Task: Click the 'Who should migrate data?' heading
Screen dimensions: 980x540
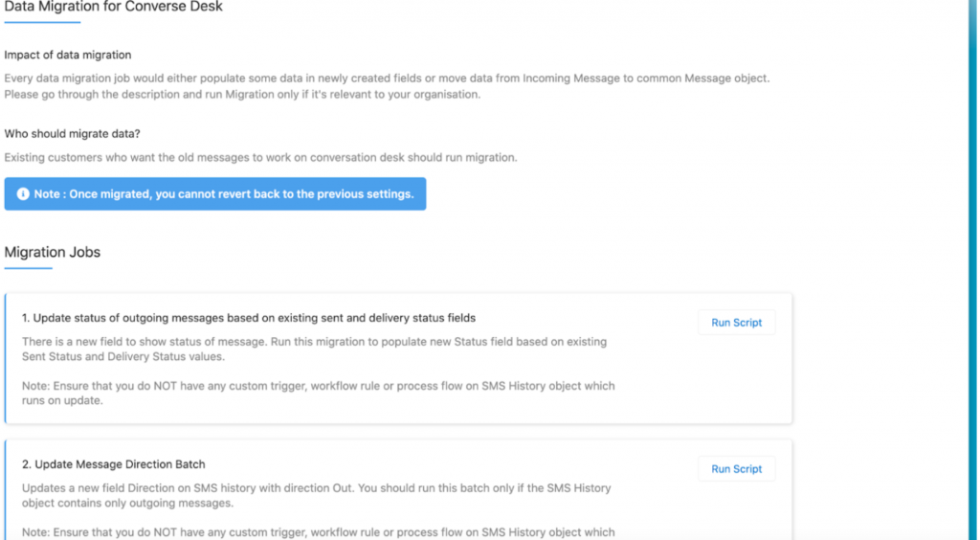Action: tap(72, 133)
